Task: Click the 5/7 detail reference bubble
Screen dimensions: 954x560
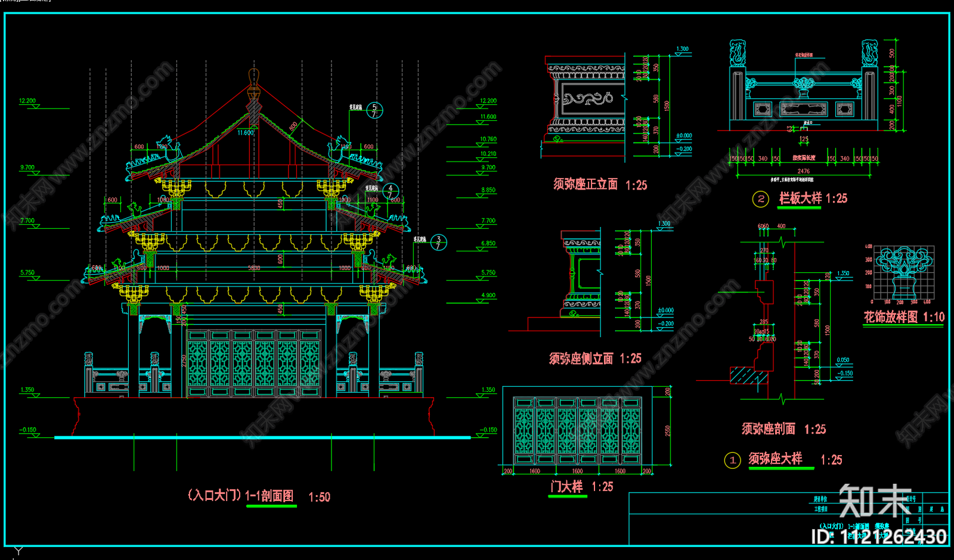Action: coord(374,110)
